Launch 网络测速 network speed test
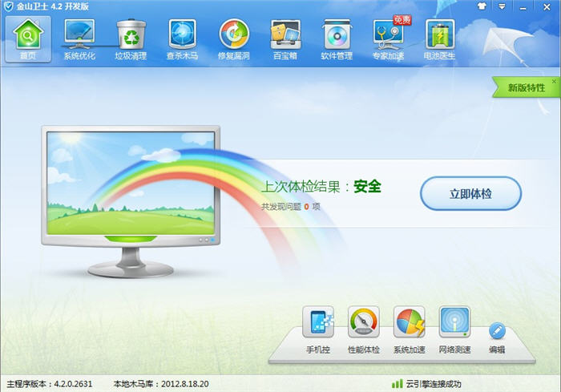 [454, 330]
